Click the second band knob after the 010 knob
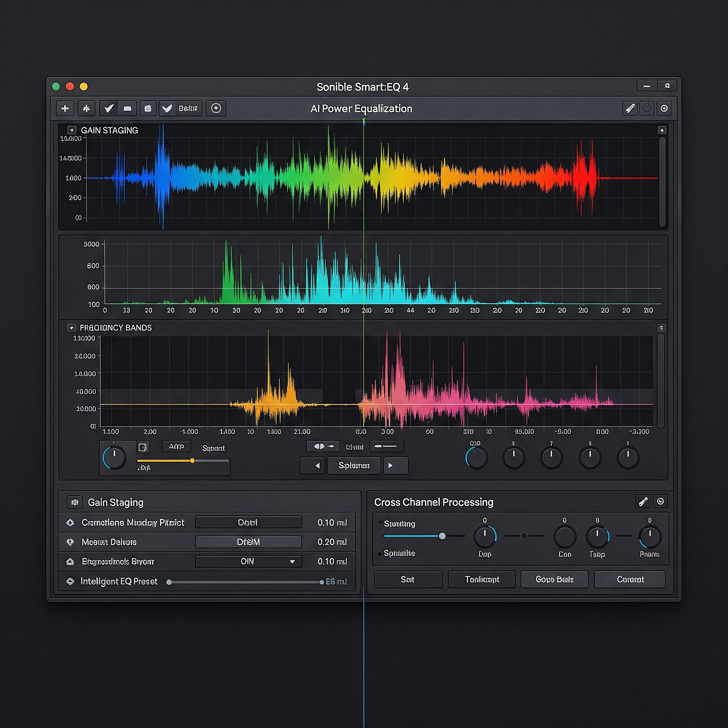 pos(514,458)
